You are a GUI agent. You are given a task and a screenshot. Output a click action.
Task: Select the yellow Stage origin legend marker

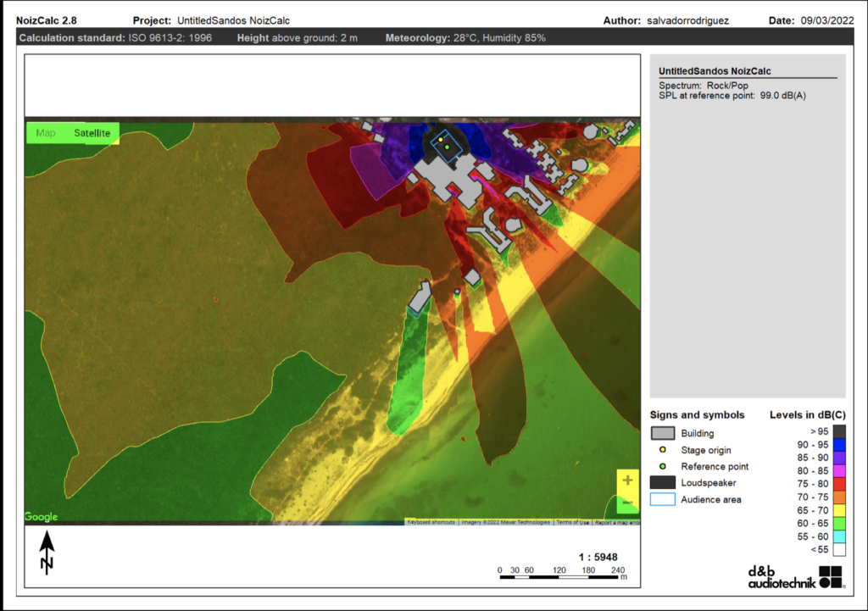(662, 450)
